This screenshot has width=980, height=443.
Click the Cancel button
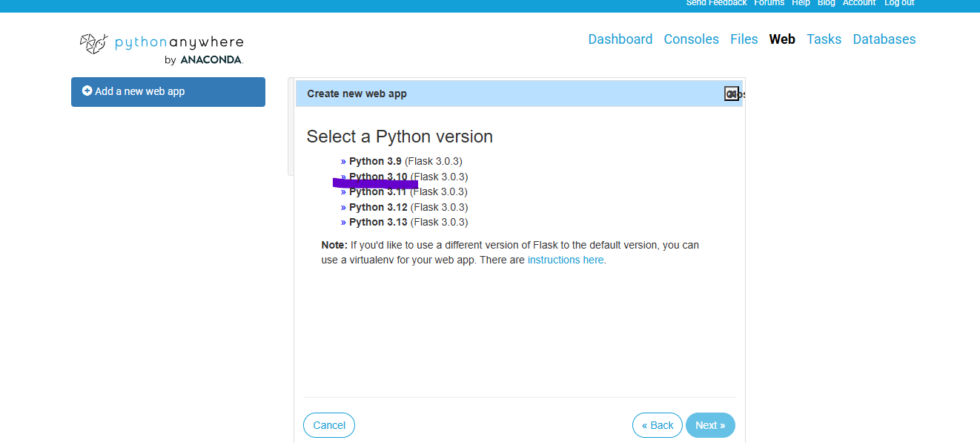(x=329, y=425)
